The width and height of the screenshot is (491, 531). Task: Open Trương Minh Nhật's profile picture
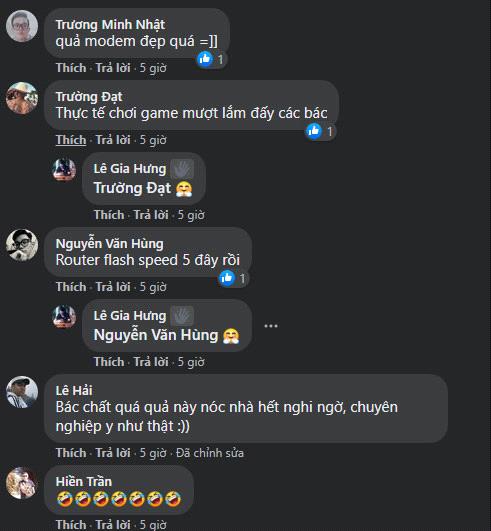point(22,26)
